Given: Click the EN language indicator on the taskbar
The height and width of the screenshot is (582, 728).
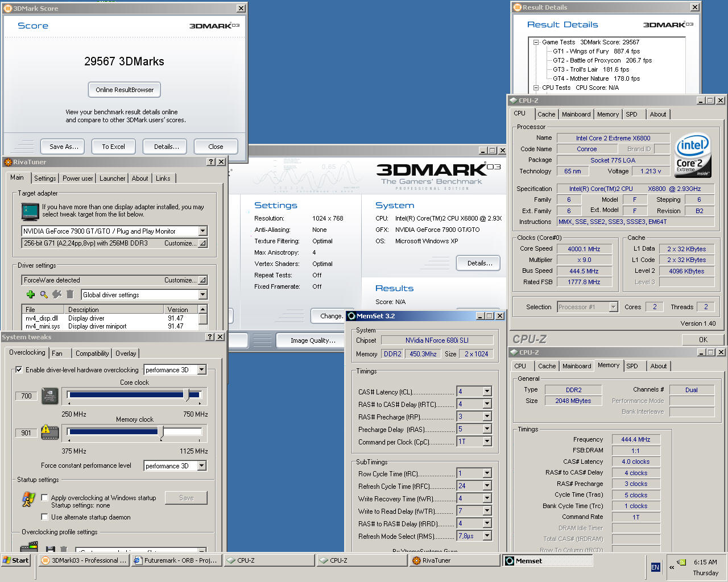Looking at the screenshot, I should point(655,567).
